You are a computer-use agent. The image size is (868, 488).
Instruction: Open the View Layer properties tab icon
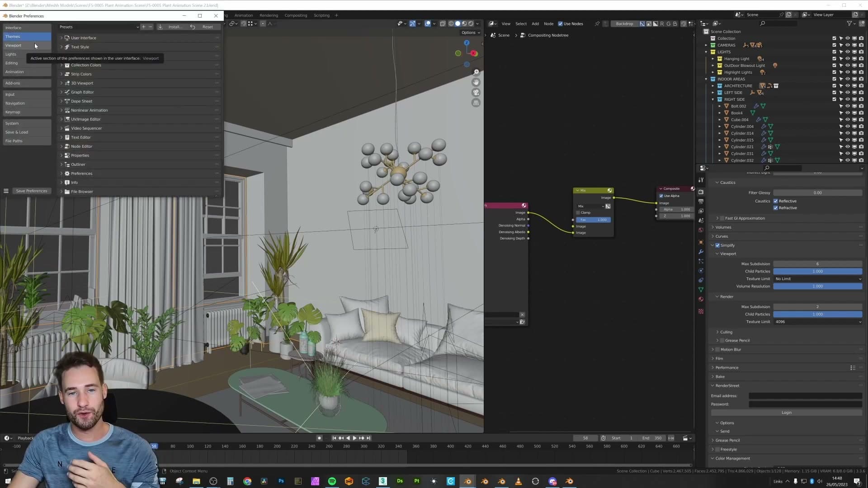coord(701,211)
